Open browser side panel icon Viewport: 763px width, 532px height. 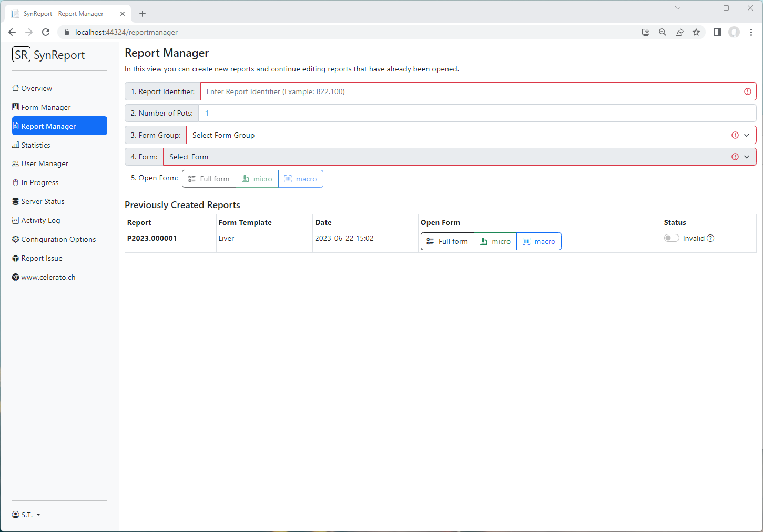click(x=717, y=32)
